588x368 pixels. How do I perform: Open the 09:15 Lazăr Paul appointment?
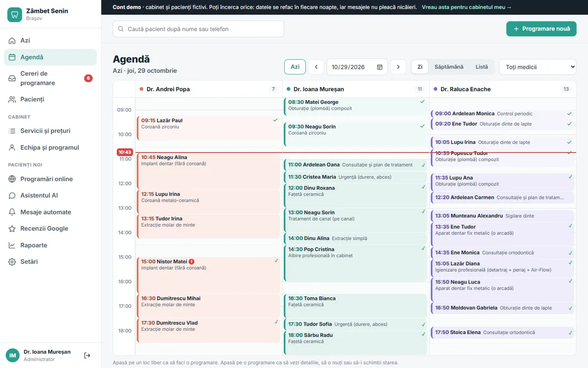209,128
